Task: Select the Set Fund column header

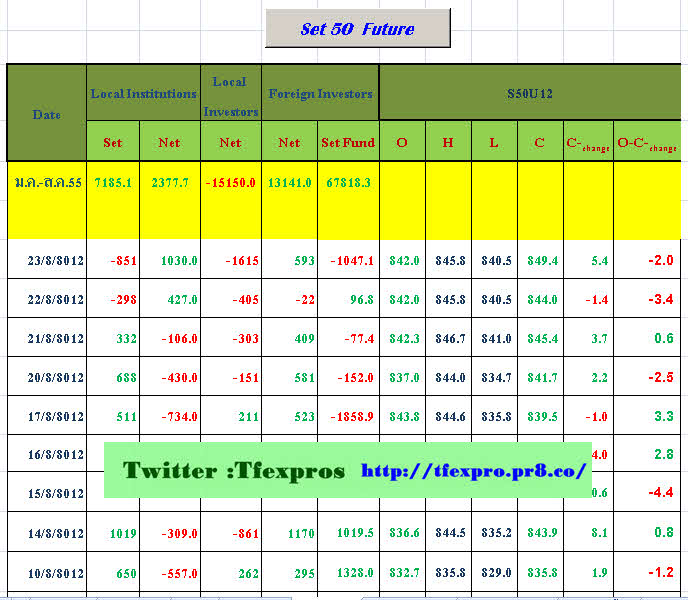Action: 348,142
